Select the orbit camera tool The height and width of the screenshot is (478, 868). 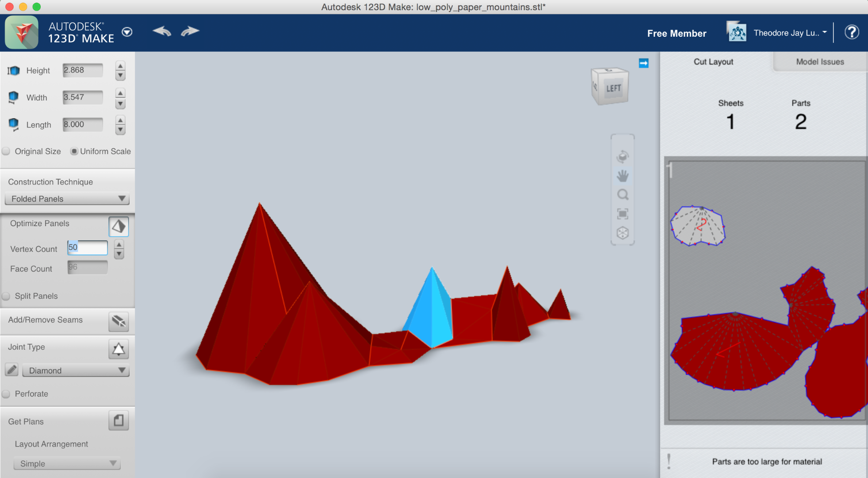(623, 156)
